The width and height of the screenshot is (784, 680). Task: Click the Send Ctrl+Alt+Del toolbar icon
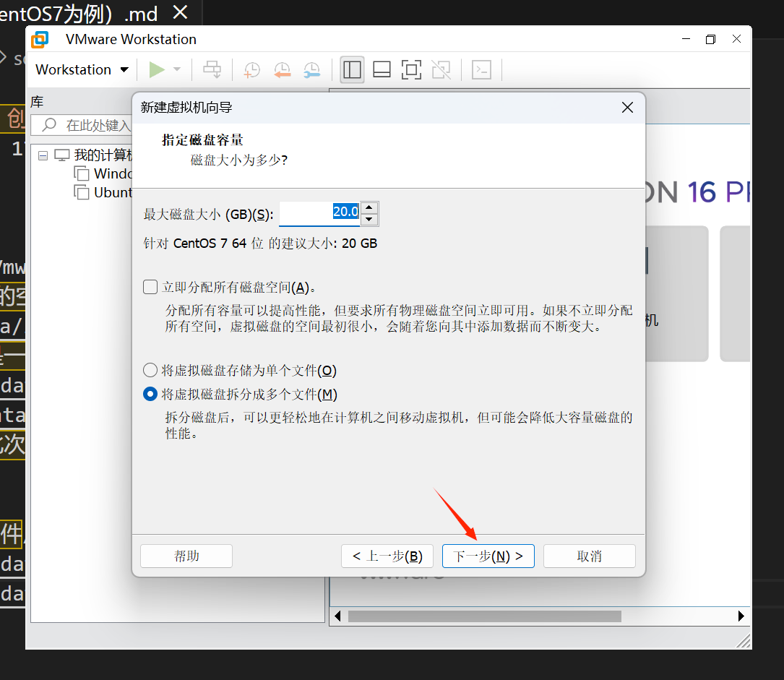(212, 69)
